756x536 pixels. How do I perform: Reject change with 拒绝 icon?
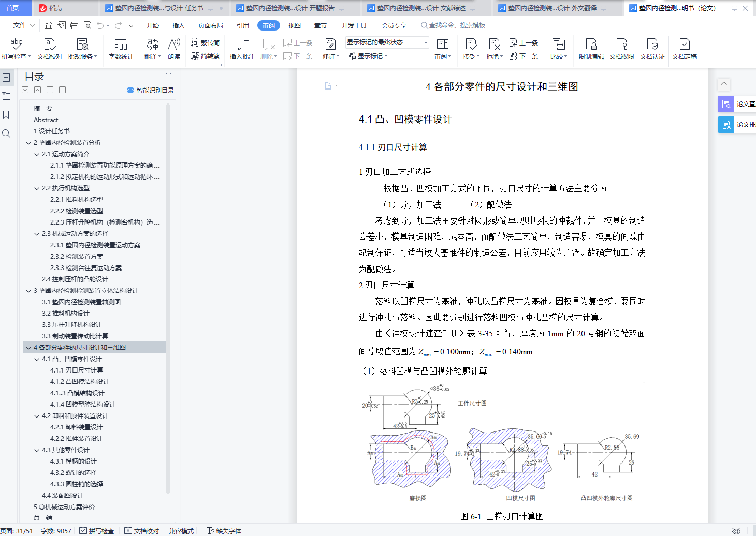pos(494,44)
